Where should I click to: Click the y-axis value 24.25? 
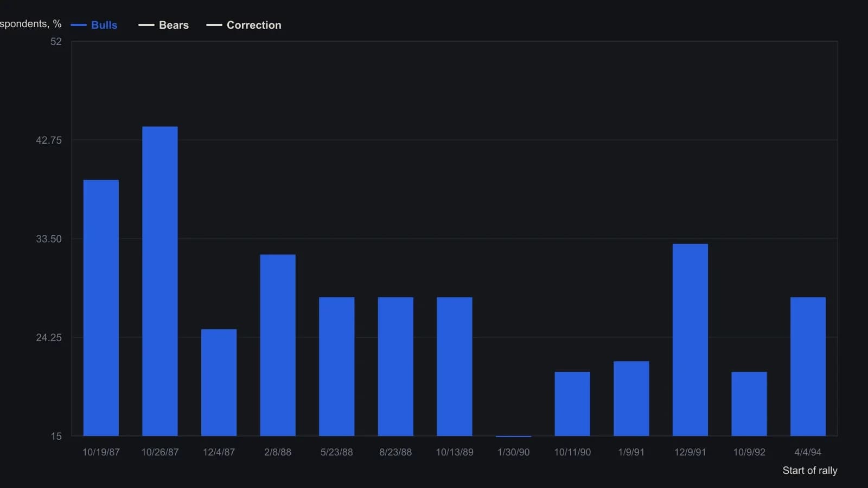tap(49, 338)
